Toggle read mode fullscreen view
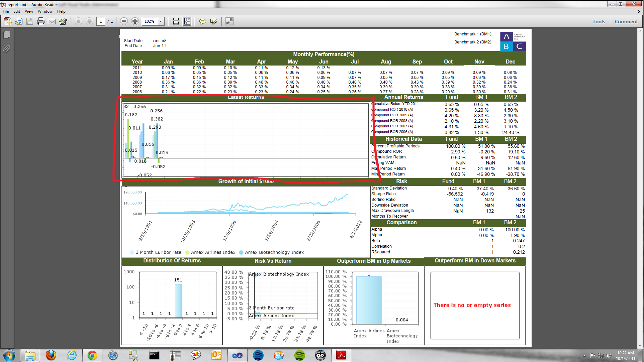 pos(229,22)
